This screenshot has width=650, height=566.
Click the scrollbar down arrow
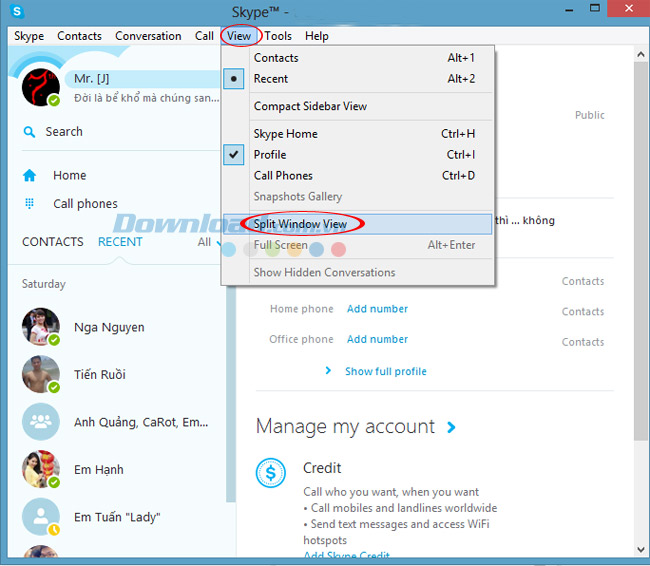coord(641,549)
